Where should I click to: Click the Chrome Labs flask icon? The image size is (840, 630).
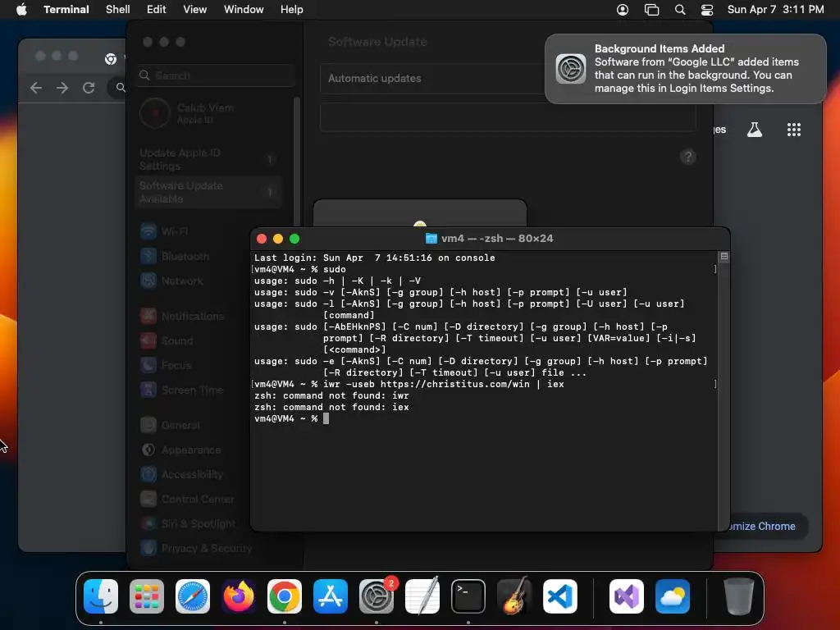(755, 129)
